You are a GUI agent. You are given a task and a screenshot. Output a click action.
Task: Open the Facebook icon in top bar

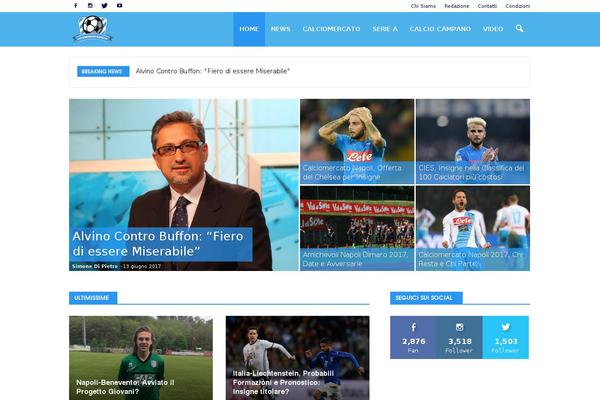click(x=76, y=5)
